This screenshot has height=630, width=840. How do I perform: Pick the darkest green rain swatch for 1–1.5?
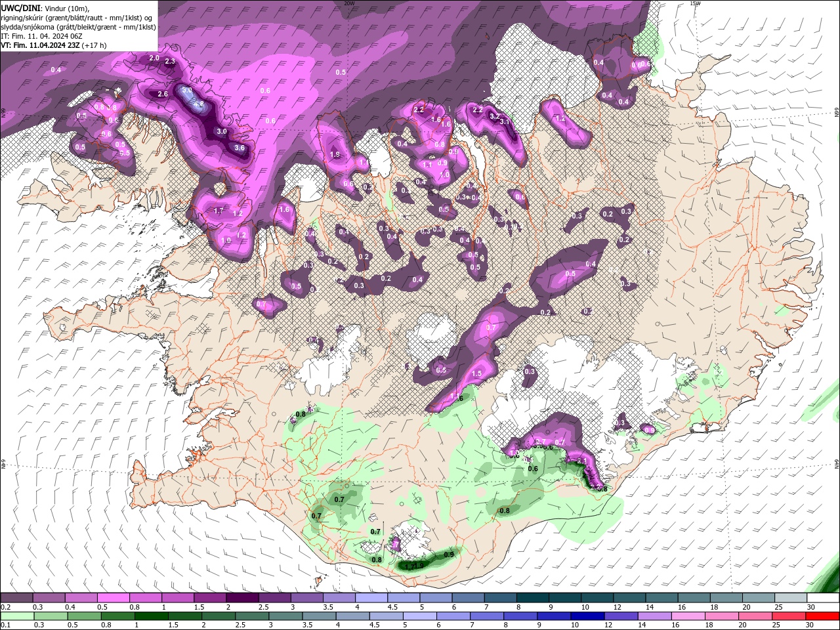pos(152,616)
